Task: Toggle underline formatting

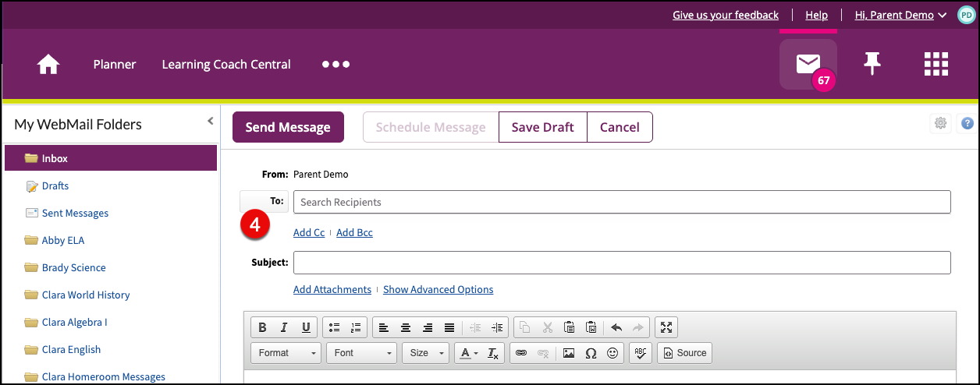Action: pos(306,327)
